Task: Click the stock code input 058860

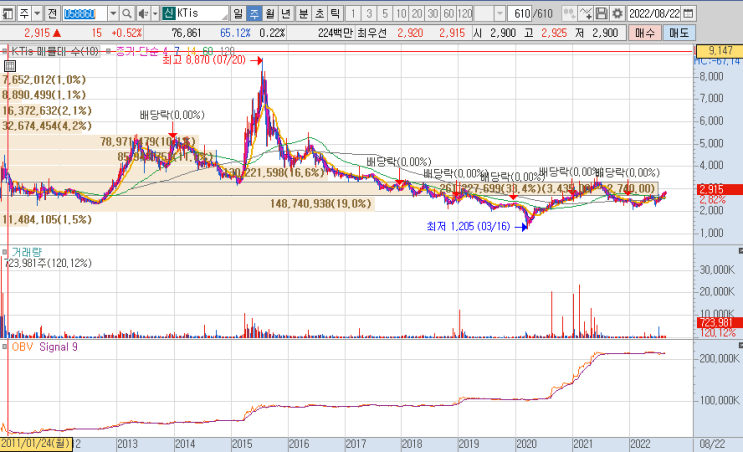Action: (85, 13)
